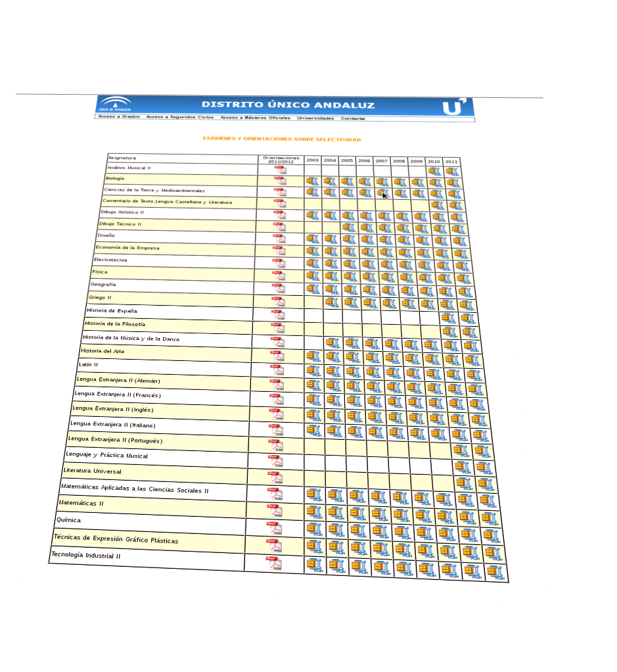Open the Historia de España orientaciones PDF
Image resolution: width=617 pixels, height=672 pixels.
coord(279,315)
